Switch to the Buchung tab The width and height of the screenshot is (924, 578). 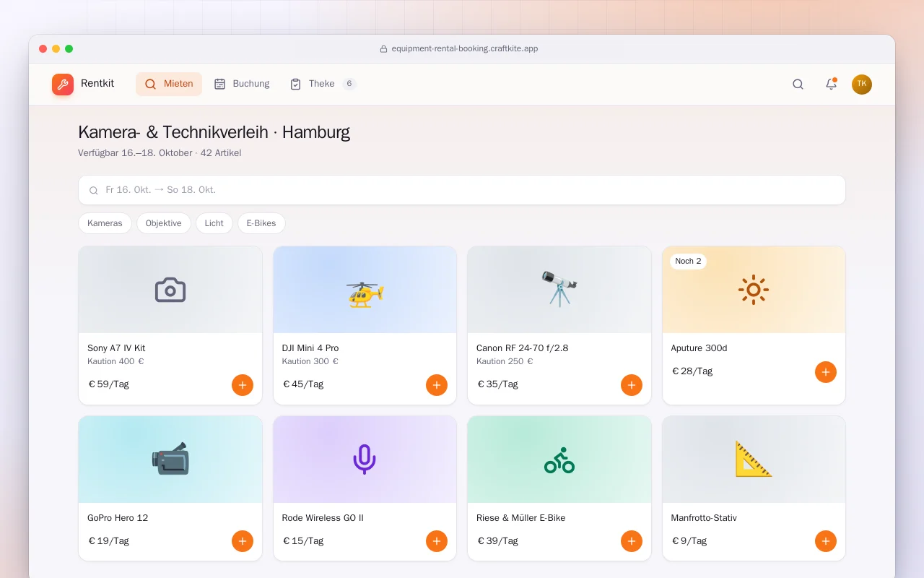242,84
